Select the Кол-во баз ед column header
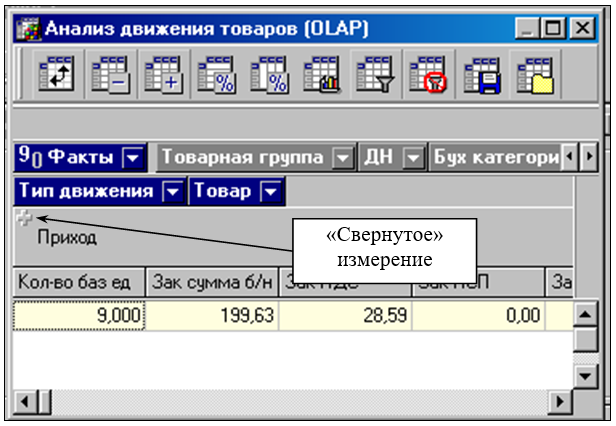Image resolution: width=616 pixels, height=426 pixels. coord(79,283)
